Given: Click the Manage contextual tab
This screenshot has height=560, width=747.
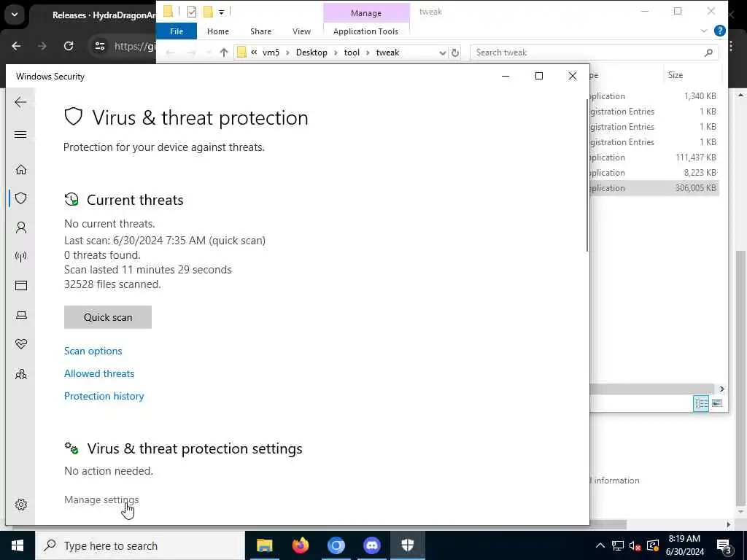Looking at the screenshot, I should pos(366,13).
